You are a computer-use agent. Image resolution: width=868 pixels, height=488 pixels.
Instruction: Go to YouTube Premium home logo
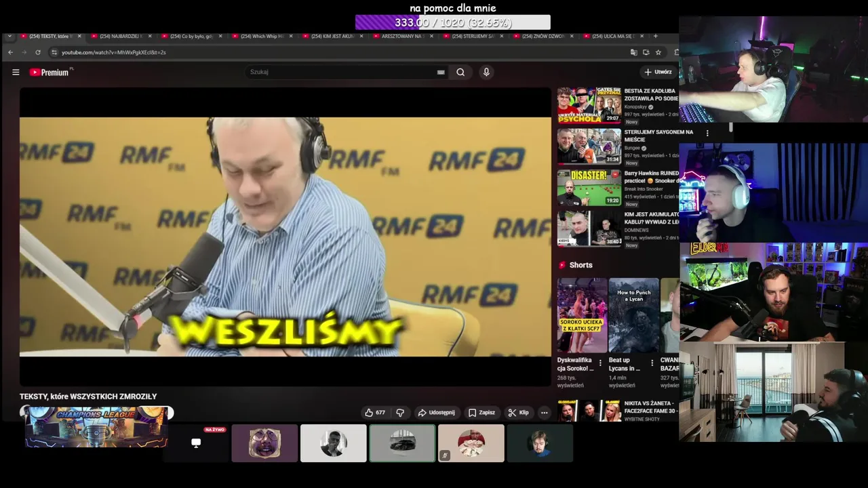[52, 72]
